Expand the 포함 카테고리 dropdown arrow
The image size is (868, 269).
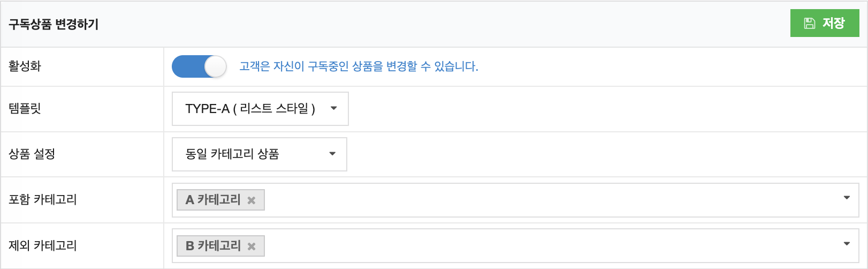point(847,198)
